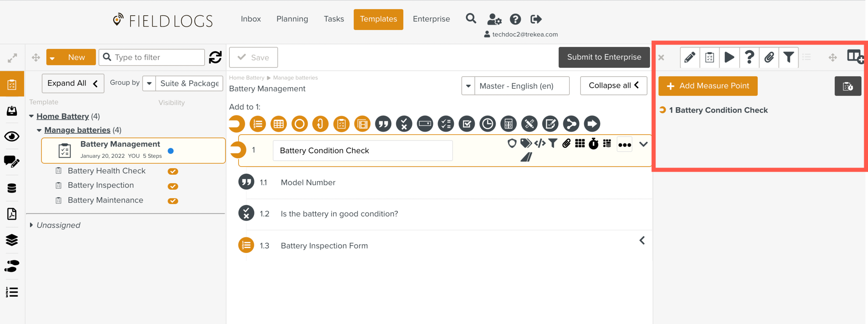This screenshot has width=868, height=324.
Task: Open the search magnifier in top navigation
Action: [x=471, y=18]
